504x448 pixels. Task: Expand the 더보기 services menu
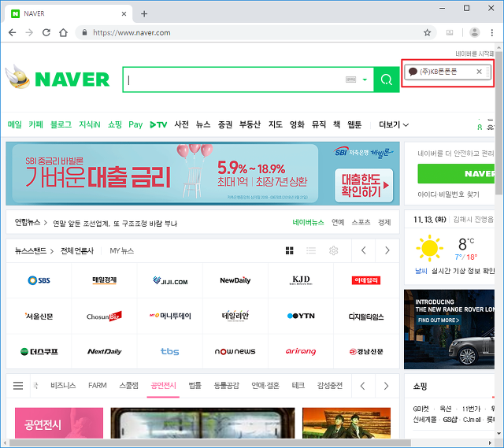394,124
